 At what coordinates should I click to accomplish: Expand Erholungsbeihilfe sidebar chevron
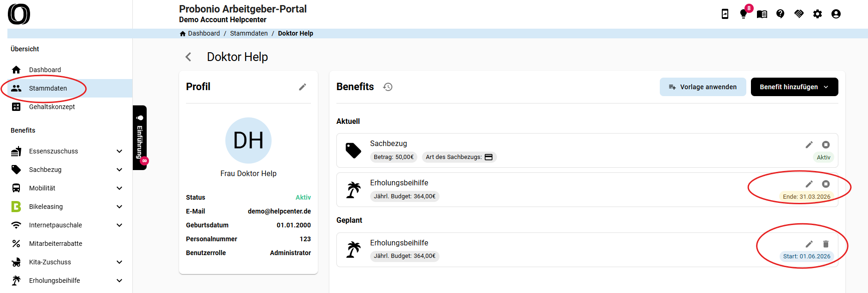point(119,281)
